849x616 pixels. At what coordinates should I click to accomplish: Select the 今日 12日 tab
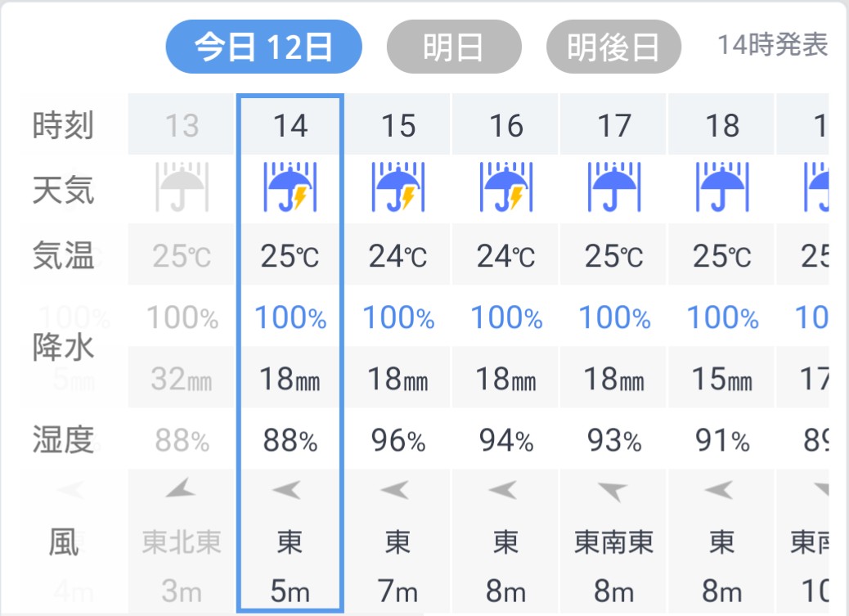263,47
